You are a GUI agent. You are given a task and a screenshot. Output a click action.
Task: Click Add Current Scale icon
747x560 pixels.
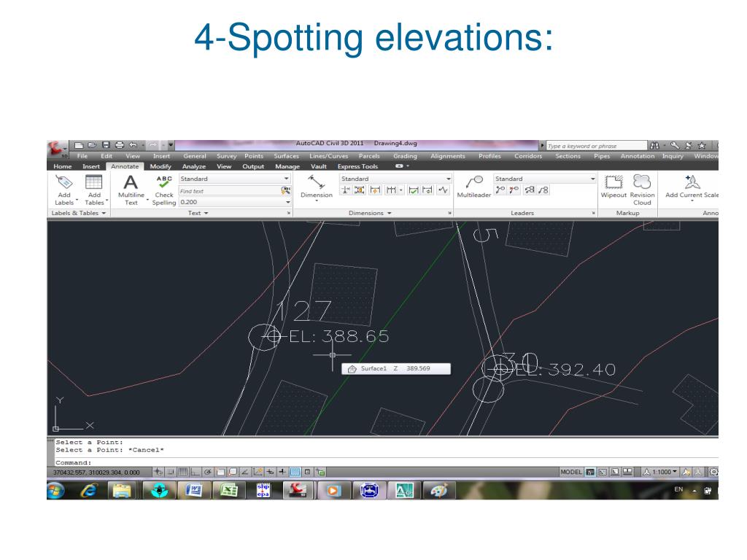click(692, 182)
